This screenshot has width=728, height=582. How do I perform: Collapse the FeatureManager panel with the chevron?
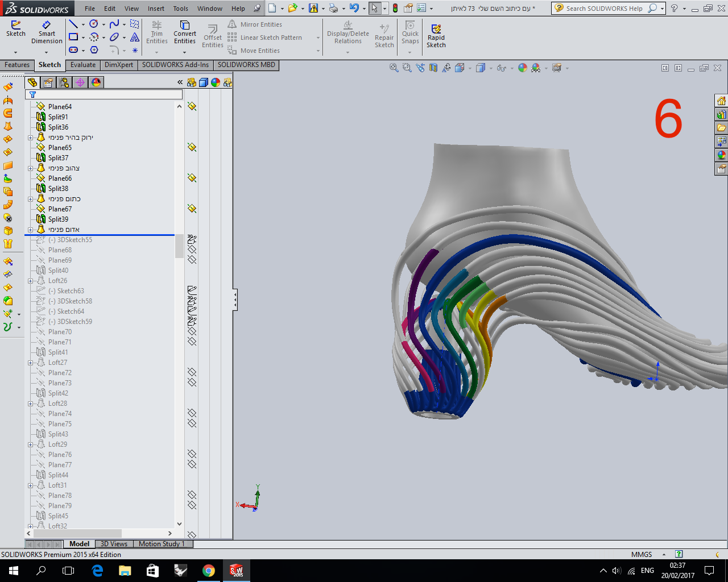[180, 82]
